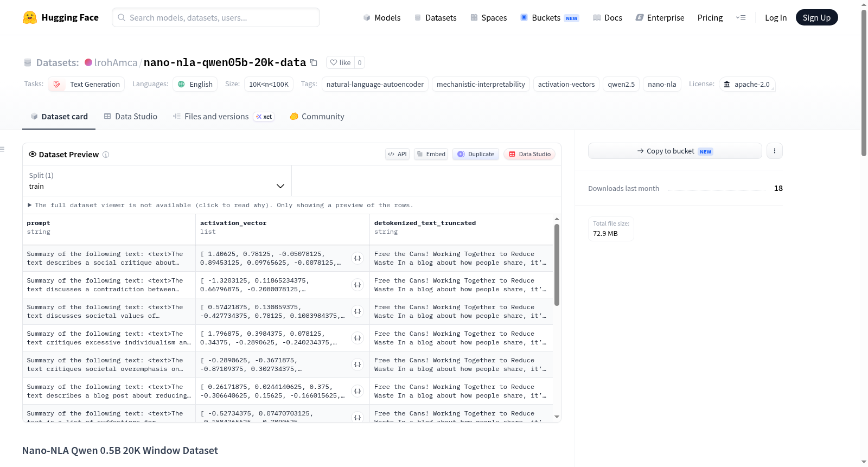Focus the search models, datasets, users field
The height and width of the screenshot is (467, 868).
216,17
